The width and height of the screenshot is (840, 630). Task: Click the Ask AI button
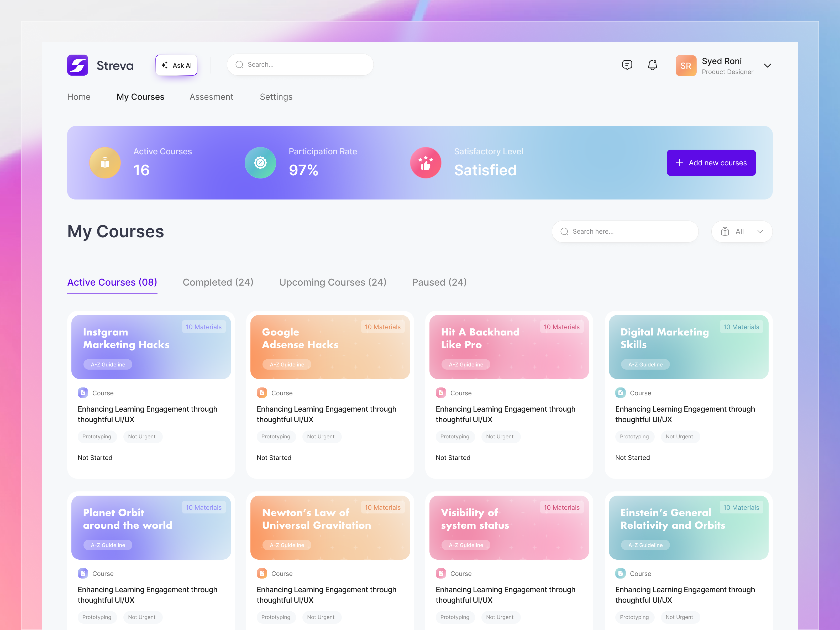tap(176, 65)
